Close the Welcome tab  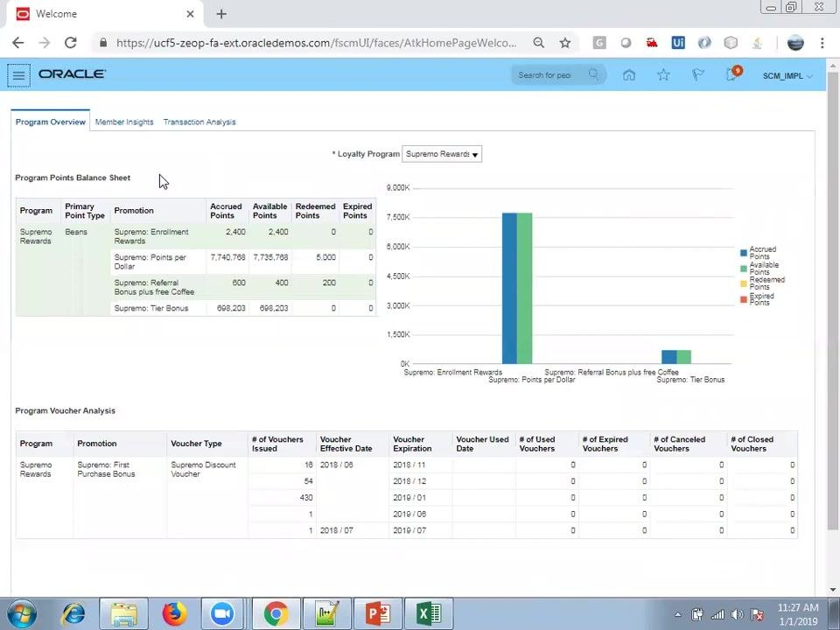pos(190,14)
